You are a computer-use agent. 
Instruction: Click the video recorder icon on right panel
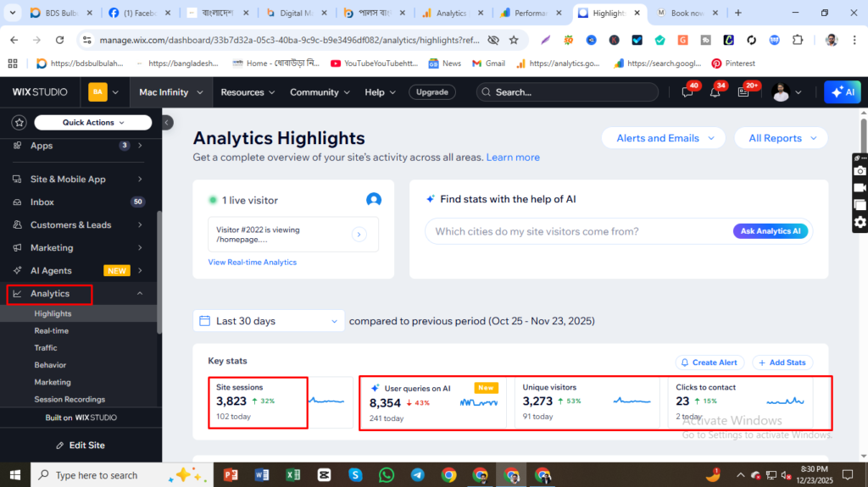coord(860,188)
